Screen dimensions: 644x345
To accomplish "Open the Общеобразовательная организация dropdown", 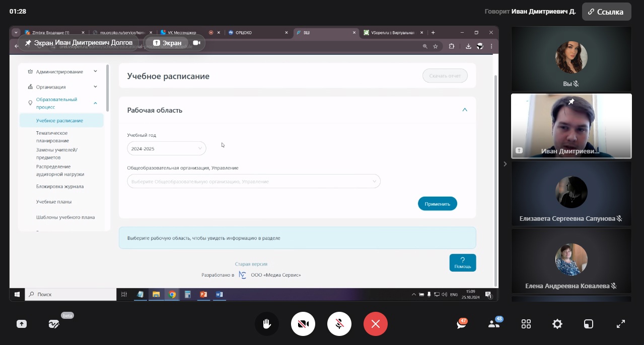I will click(253, 181).
